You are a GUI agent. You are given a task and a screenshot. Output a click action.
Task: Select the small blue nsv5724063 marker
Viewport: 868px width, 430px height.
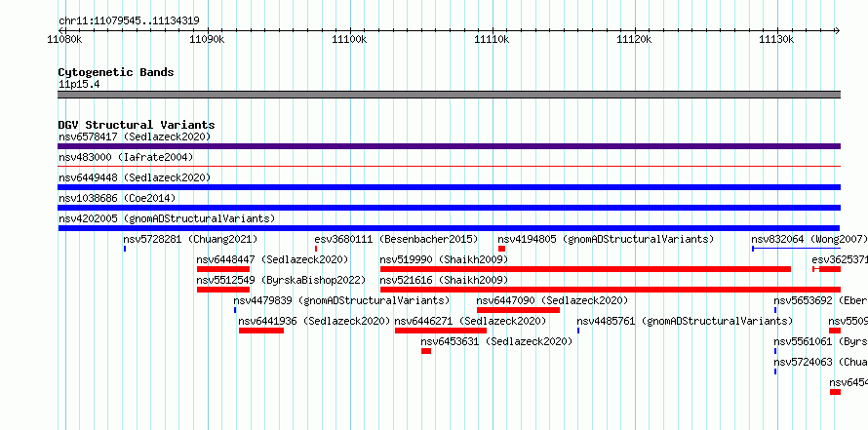[775, 371]
